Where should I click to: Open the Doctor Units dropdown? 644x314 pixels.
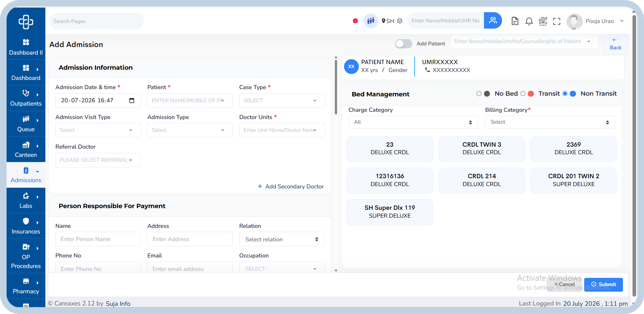click(282, 130)
